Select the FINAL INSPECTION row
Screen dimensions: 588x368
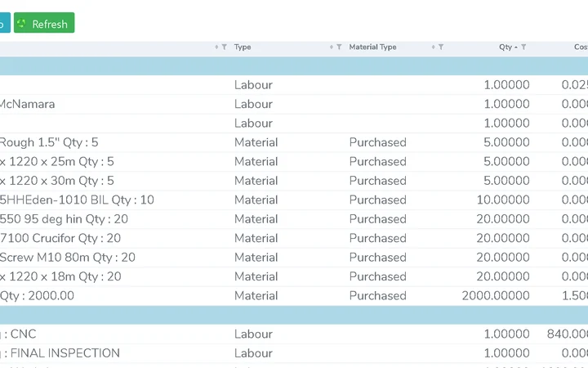click(x=294, y=353)
